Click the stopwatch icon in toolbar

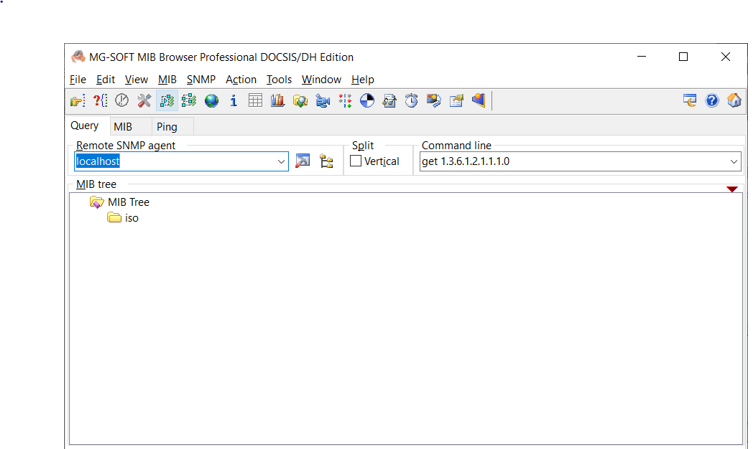pos(411,101)
